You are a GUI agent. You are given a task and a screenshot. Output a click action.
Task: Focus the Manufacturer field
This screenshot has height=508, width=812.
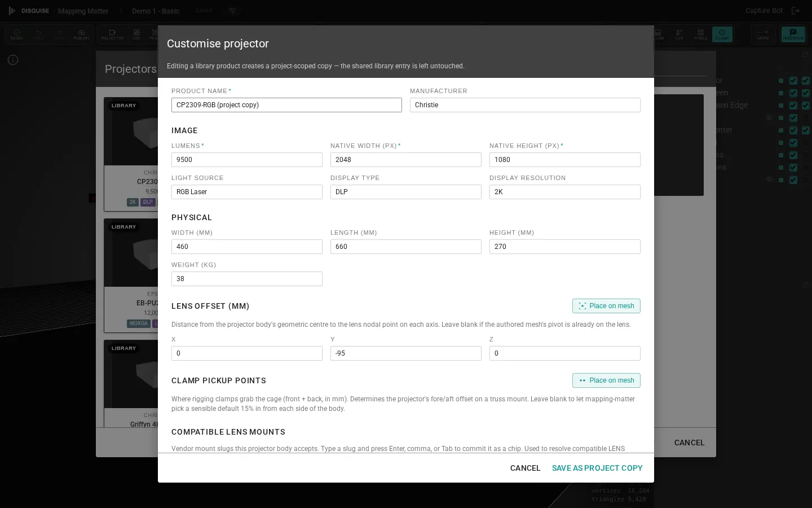(x=525, y=105)
